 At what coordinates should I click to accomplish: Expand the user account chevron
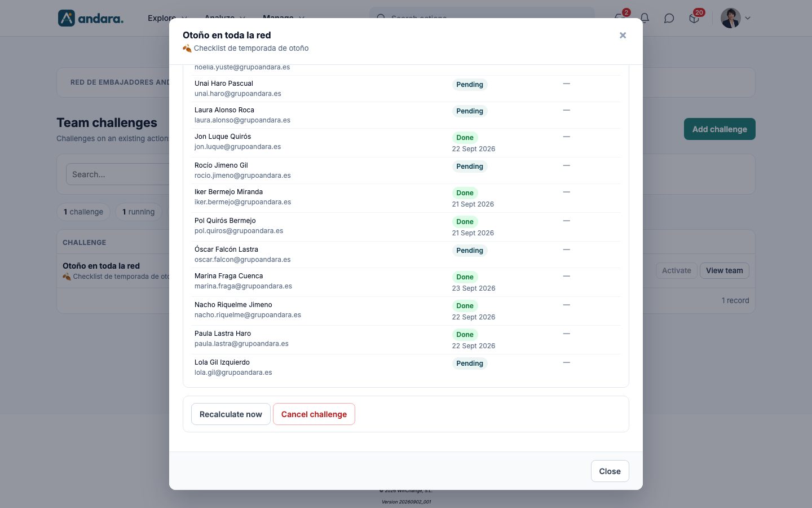pyautogui.click(x=748, y=18)
